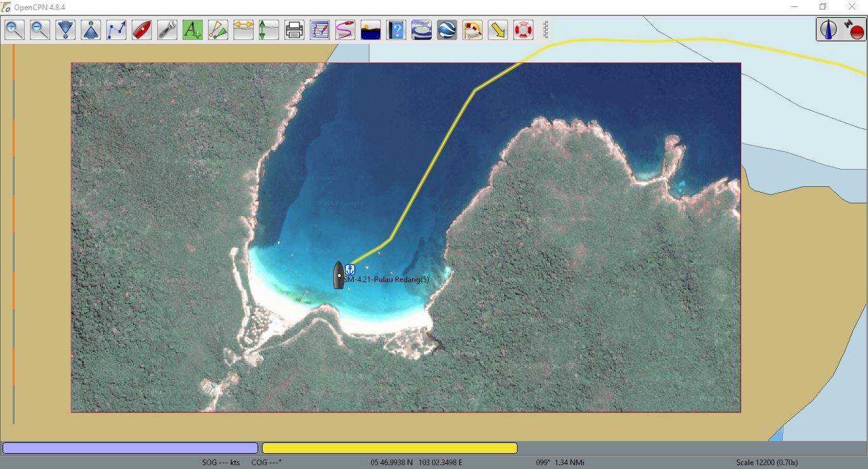The height and width of the screenshot is (469, 868).
Task: Toggle ENC chart text labels
Action: click(192, 29)
